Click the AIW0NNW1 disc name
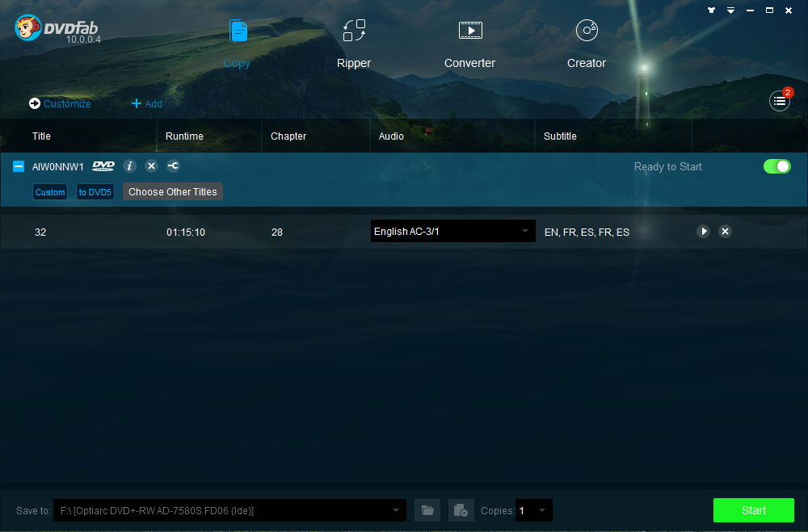 click(57, 167)
